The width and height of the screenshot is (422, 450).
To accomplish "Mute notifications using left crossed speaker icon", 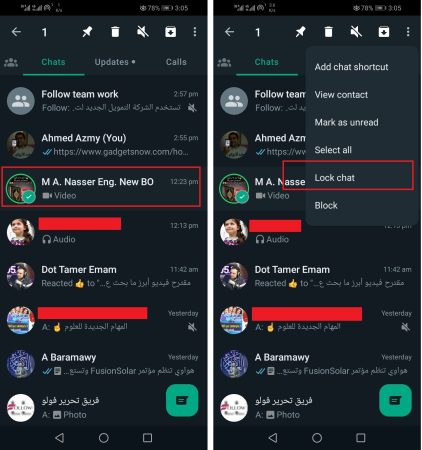I will [143, 32].
